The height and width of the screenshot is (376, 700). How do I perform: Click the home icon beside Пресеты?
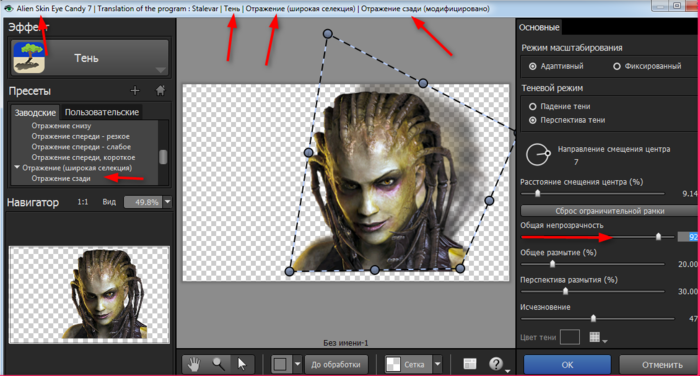pos(160,91)
